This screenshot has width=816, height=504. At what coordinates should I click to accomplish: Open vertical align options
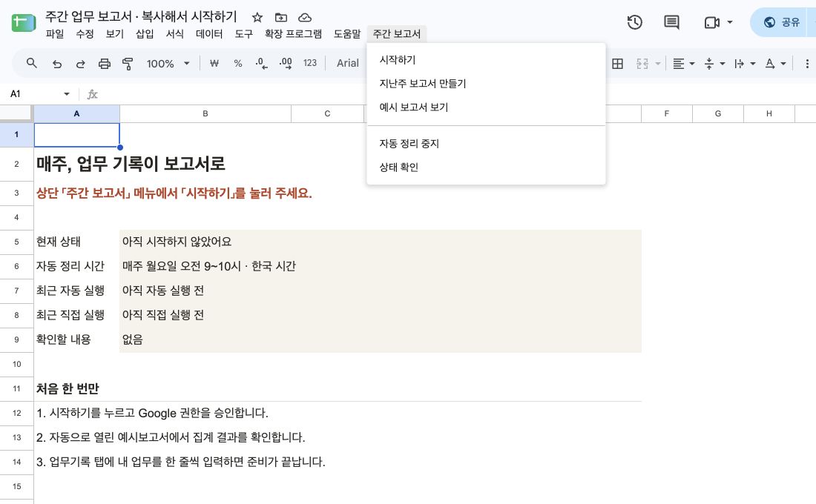pos(714,64)
